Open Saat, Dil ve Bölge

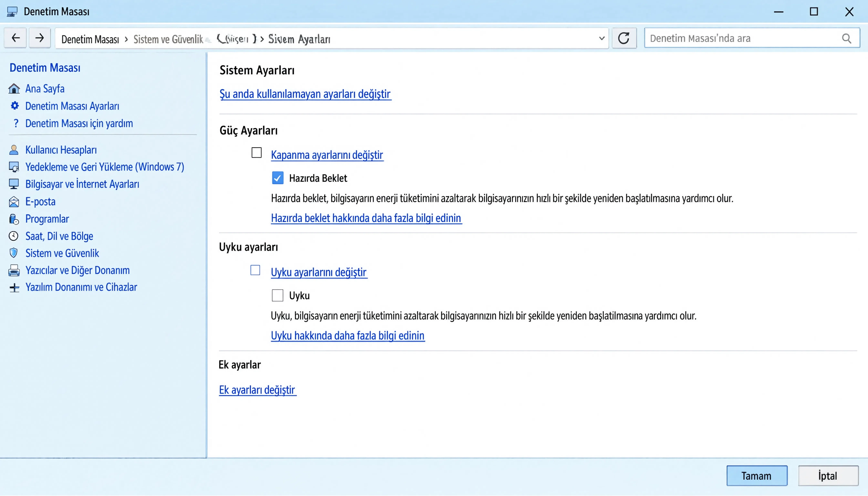coord(59,236)
